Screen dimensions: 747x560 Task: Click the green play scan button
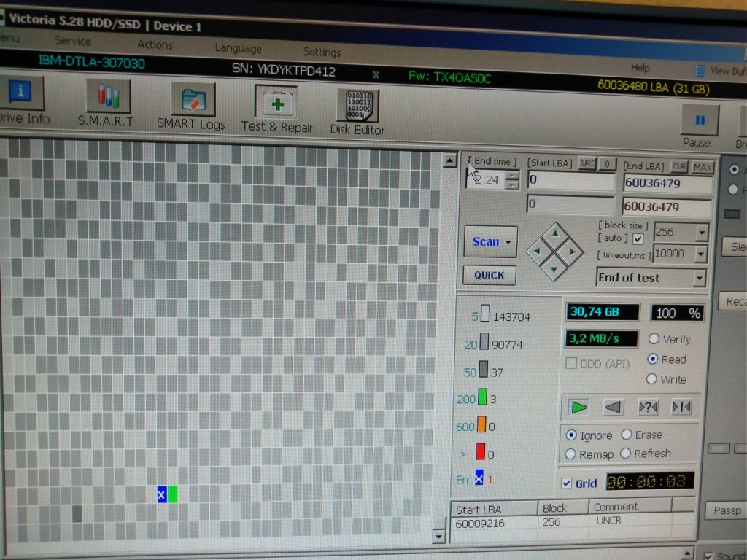point(578,407)
